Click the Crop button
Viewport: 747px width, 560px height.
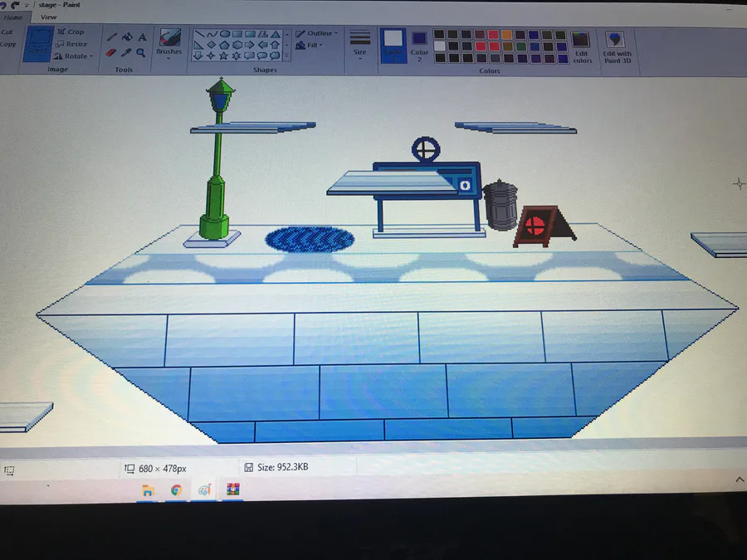(x=71, y=32)
